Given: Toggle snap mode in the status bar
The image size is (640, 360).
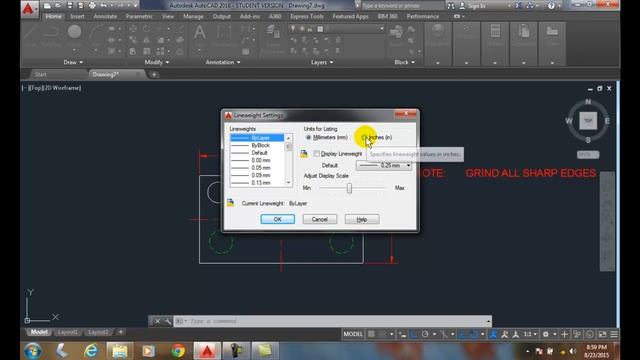Looking at the screenshot, I should 382,334.
